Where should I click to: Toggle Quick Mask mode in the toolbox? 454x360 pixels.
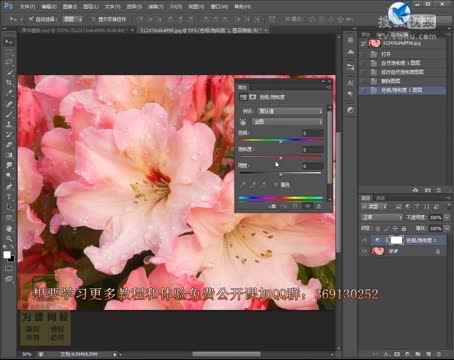(x=9, y=268)
